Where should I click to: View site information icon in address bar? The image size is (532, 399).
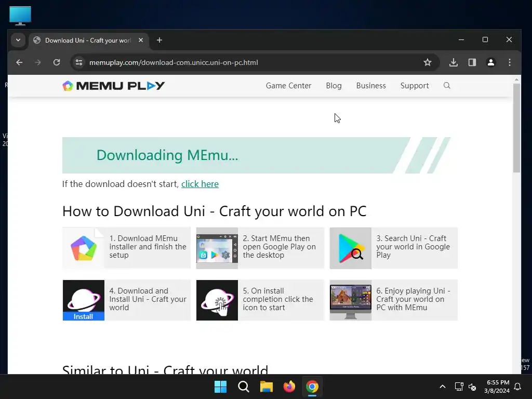click(79, 62)
